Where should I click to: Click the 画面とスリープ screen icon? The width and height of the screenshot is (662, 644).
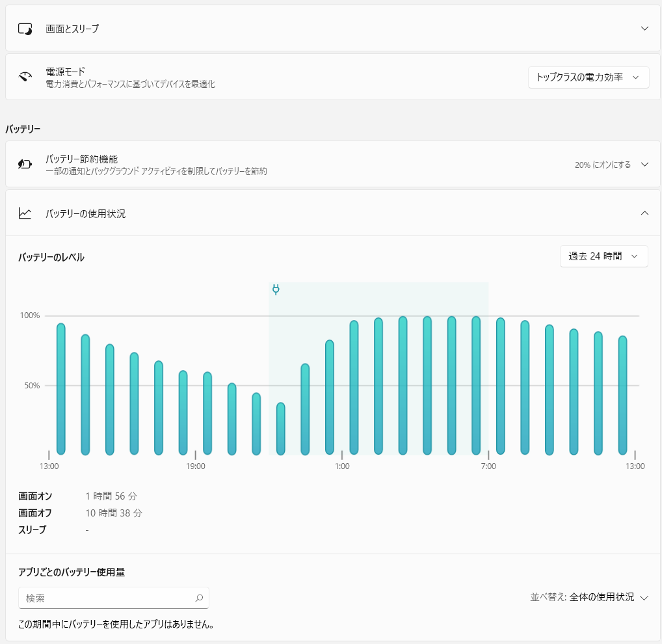(x=25, y=29)
